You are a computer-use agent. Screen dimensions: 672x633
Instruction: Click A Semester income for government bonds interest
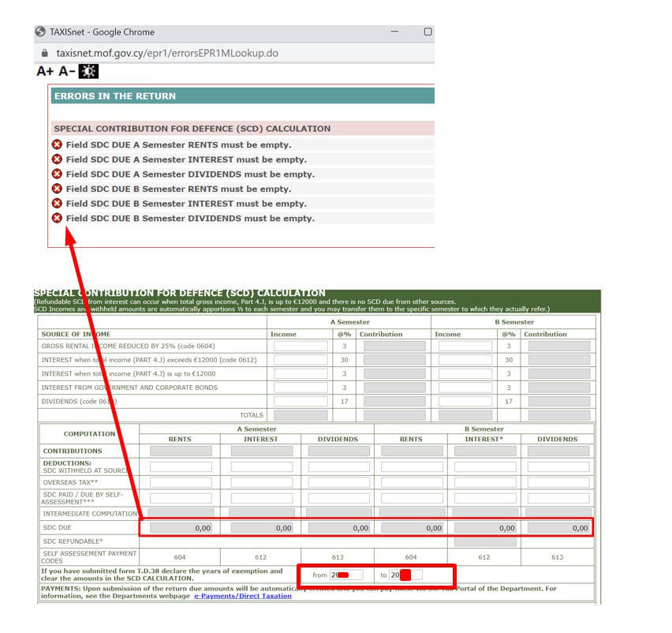(300, 388)
